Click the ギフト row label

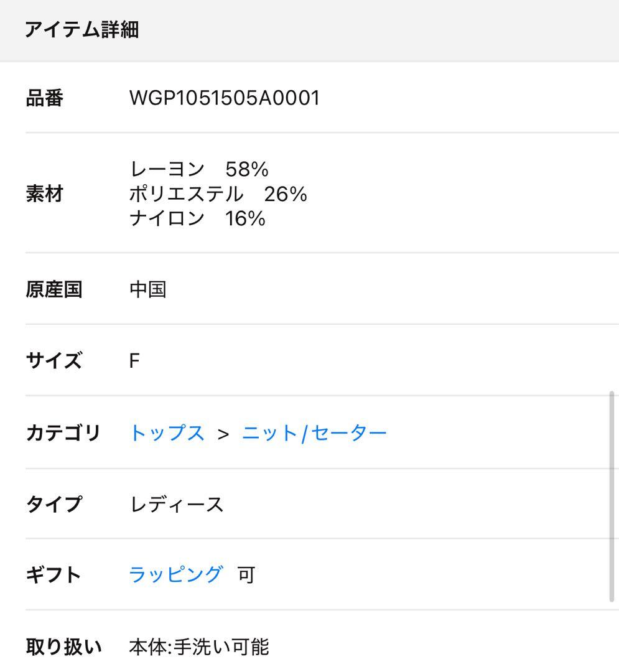[x=54, y=574]
